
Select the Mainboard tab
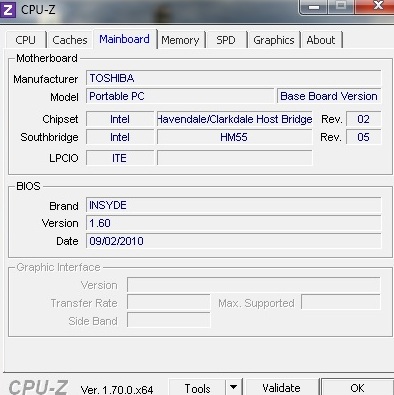point(125,39)
